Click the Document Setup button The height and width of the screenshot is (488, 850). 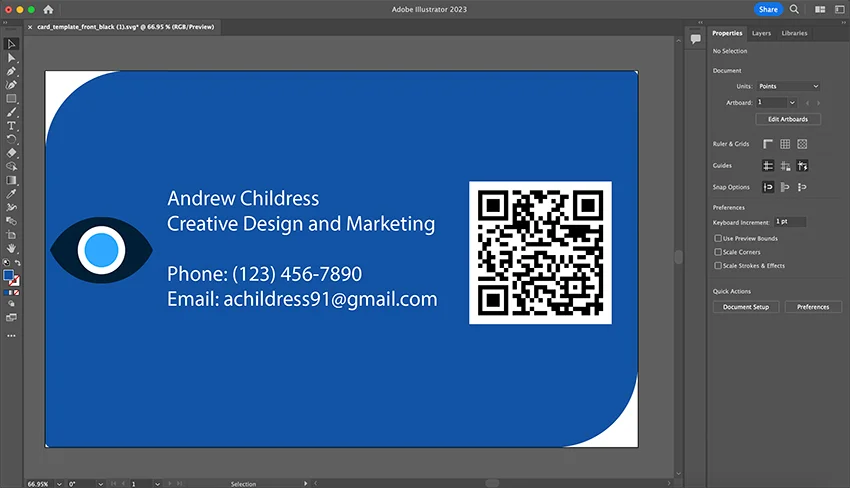coord(746,307)
